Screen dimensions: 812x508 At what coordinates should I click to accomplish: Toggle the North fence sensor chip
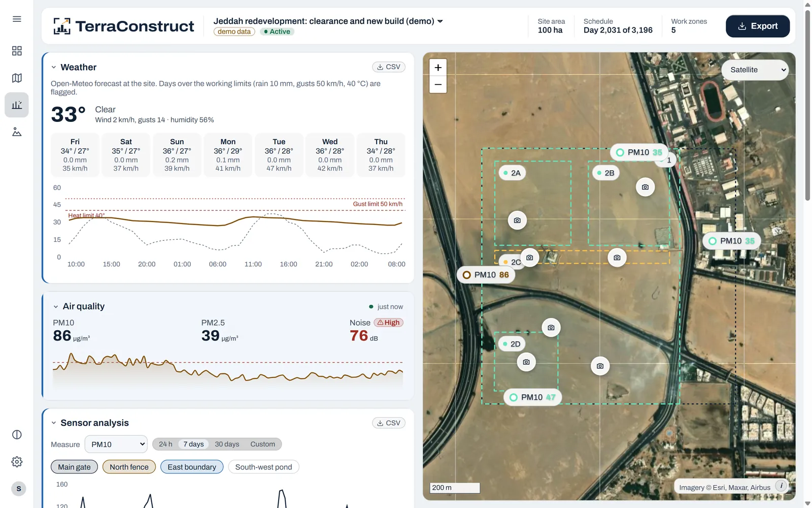(x=129, y=467)
